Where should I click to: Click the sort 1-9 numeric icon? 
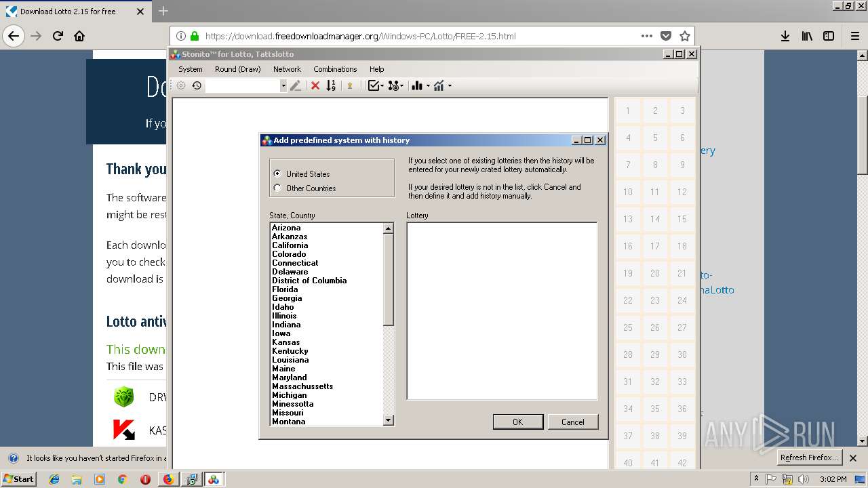click(331, 85)
